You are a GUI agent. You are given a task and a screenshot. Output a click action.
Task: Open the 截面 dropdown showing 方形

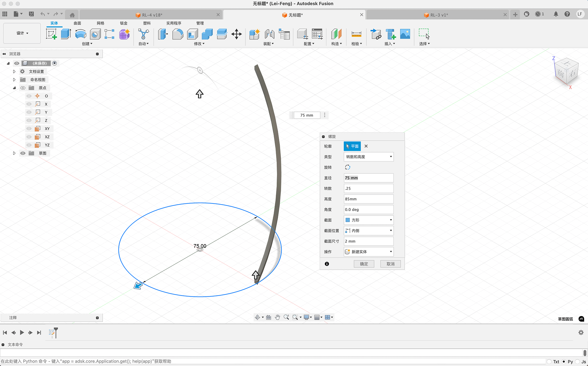click(x=369, y=220)
